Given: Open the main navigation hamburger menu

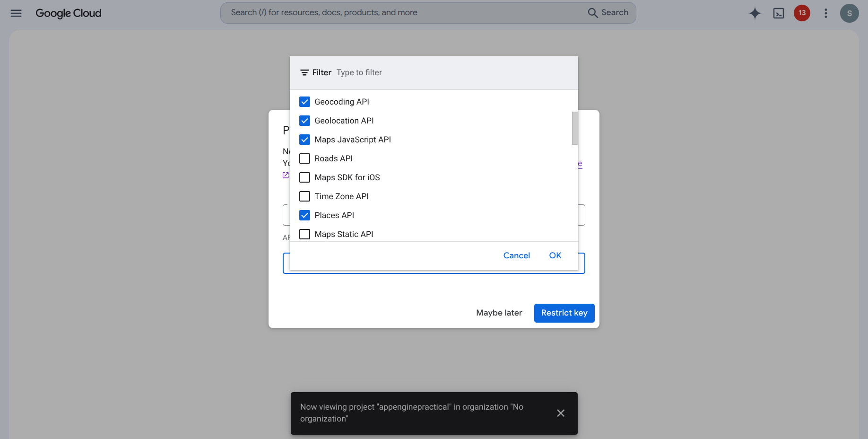Looking at the screenshot, I should (16, 13).
